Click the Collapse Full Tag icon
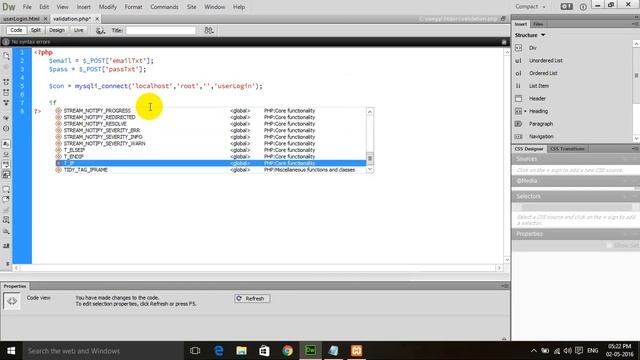This screenshot has width=640, height=360. click(x=6, y=82)
